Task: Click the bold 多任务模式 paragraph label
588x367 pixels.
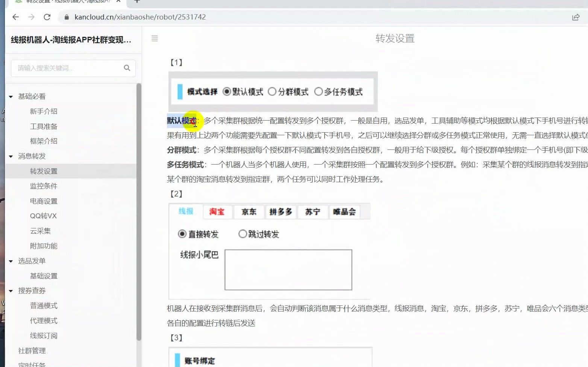Action: [x=185, y=165]
